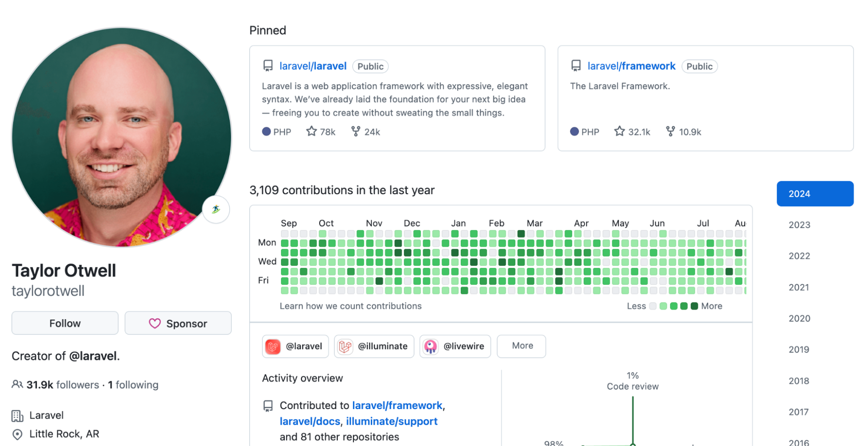Click the fork icon showing 10.9k

pyautogui.click(x=670, y=131)
